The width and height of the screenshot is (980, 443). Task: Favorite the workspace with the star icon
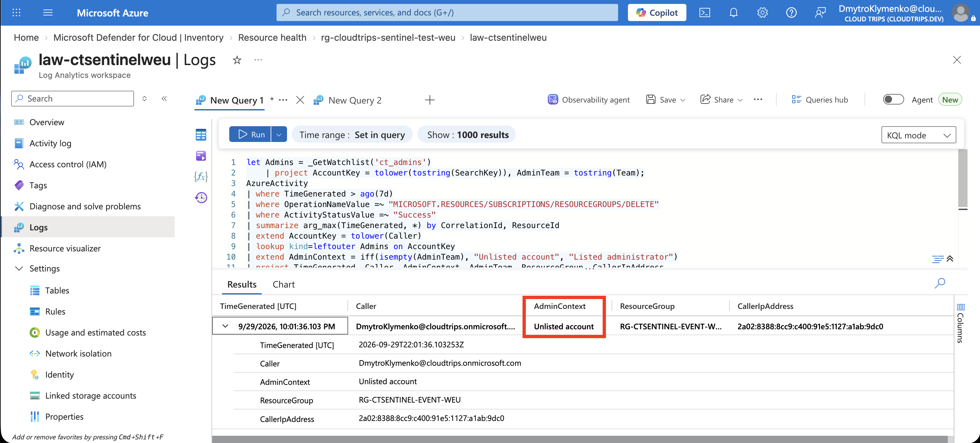[237, 60]
